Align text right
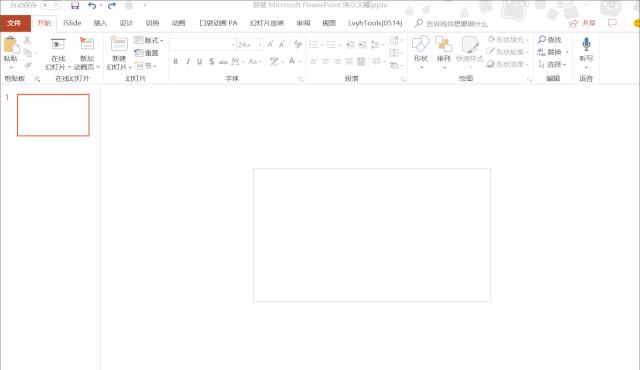This screenshot has height=370, width=640. coord(337,62)
